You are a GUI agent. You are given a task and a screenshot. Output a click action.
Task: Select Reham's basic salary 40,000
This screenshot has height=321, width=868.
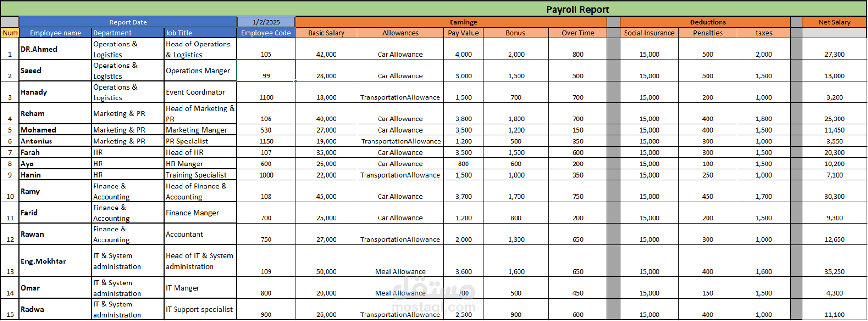pyautogui.click(x=326, y=113)
